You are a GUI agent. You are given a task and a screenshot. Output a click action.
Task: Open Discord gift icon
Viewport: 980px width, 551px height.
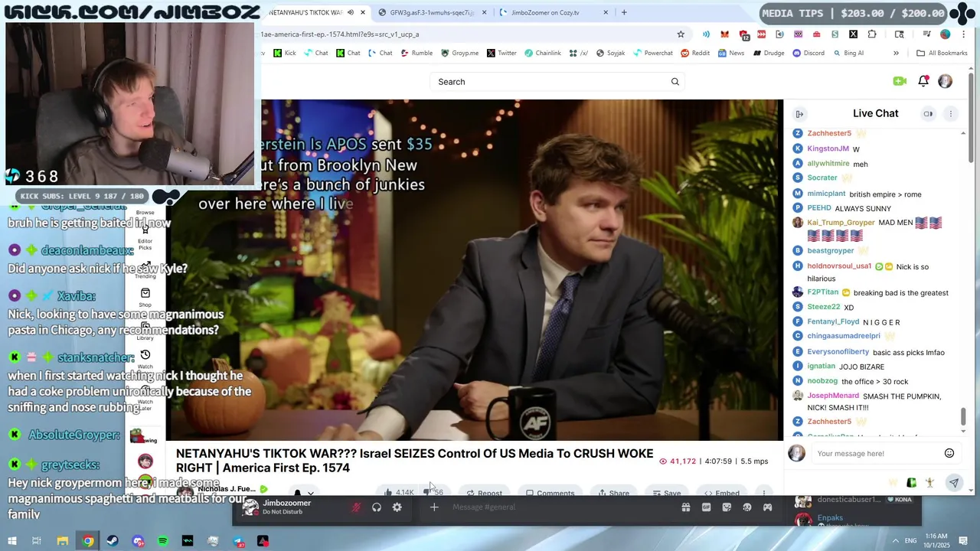686,507
